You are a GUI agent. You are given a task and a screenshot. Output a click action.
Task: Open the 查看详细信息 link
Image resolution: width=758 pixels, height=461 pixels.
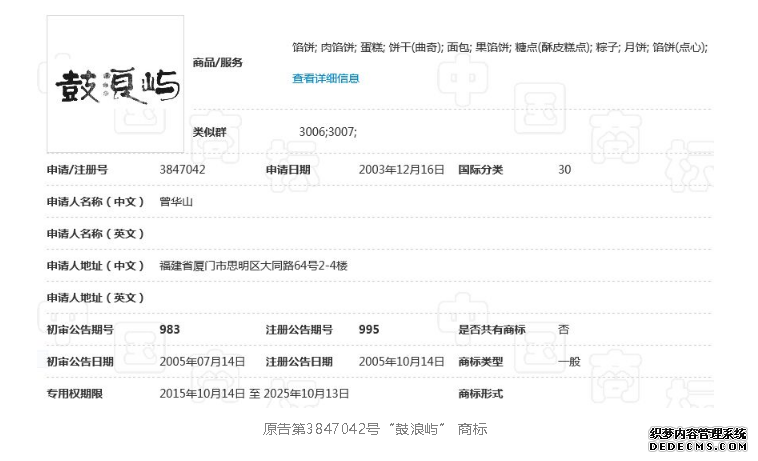click(325, 78)
